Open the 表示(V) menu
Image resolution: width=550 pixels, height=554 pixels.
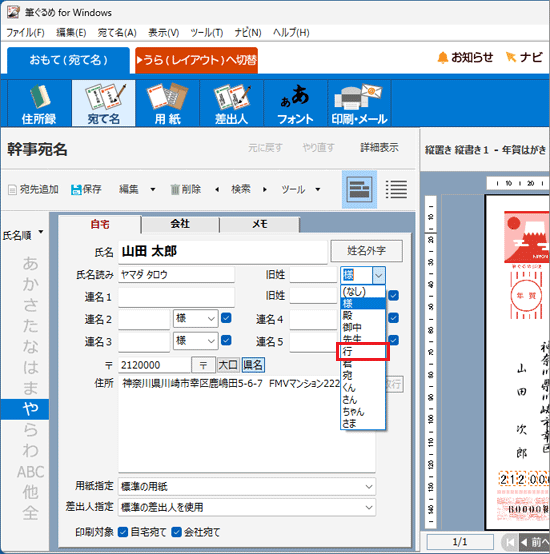click(x=164, y=33)
